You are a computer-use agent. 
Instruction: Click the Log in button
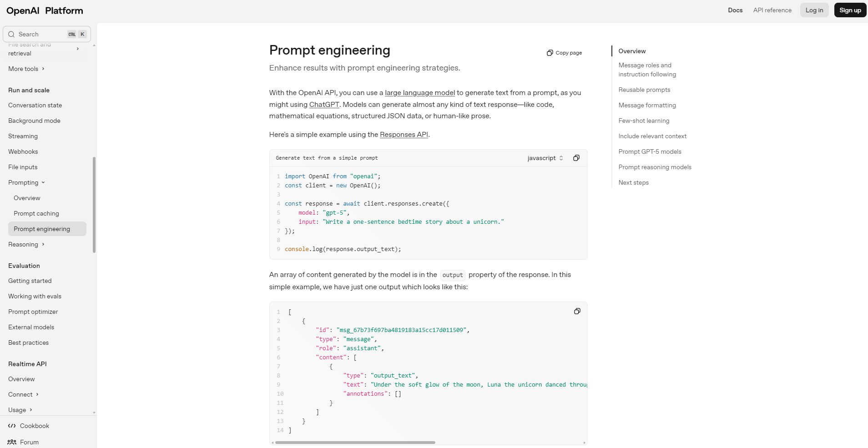coord(814,10)
